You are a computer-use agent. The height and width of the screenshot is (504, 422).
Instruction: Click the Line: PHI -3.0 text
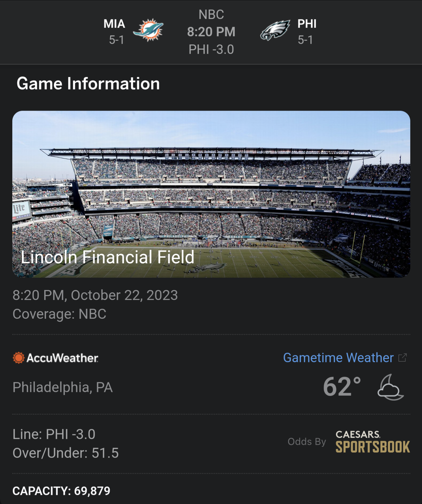(54, 434)
